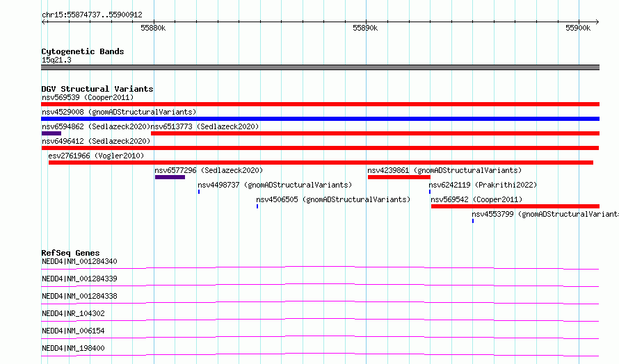Open the nsv569542 (Cooper2011) label
This screenshot has height=364, width=619.
(476, 199)
